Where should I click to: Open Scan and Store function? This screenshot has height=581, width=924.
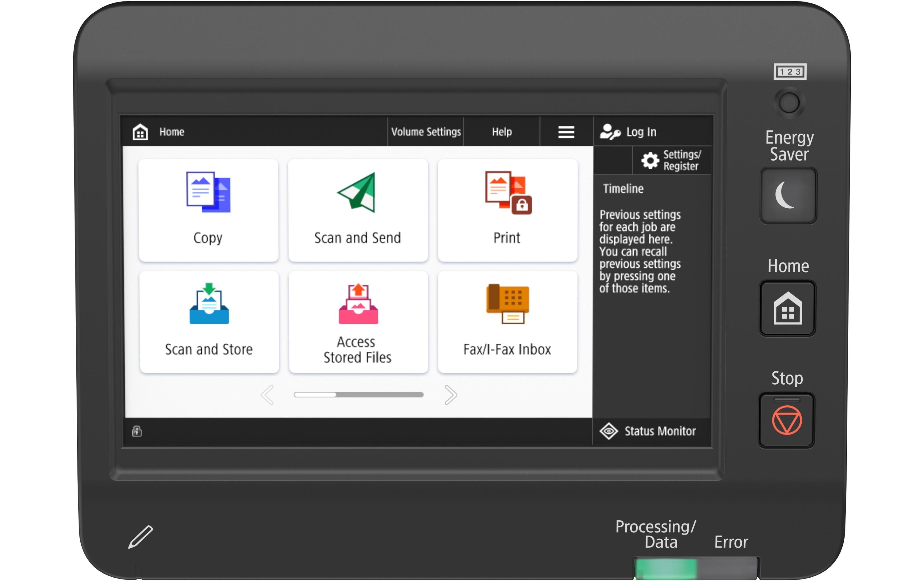coord(209,321)
